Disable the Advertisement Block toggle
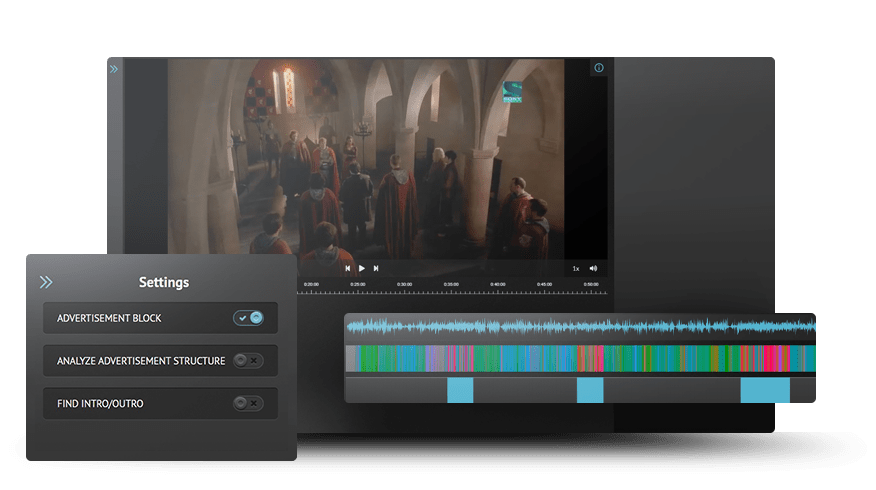 pyautogui.click(x=249, y=318)
